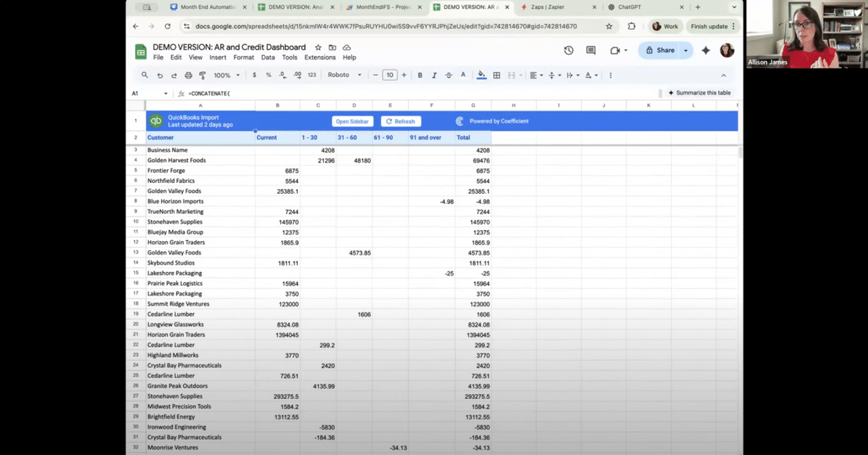Image resolution: width=868 pixels, height=455 pixels.
Task: Open the comments icon
Action: pyautogui.click(x=591, y=51)
